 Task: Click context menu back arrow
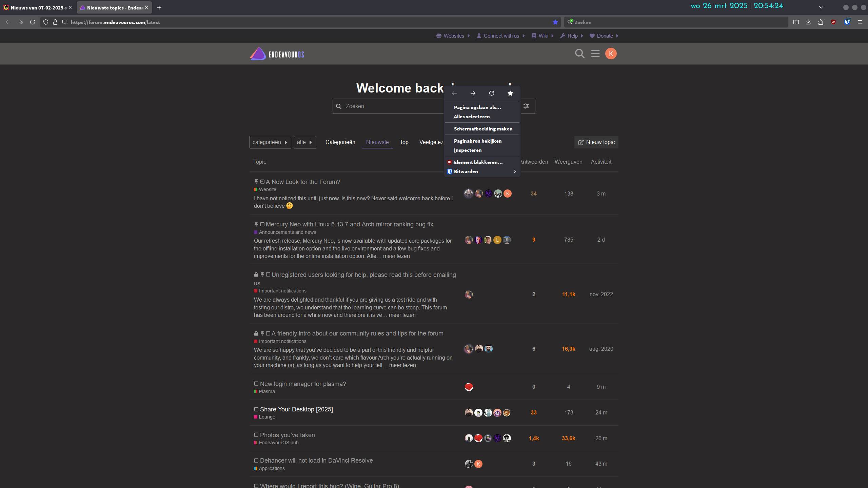click(x=454, y=93)
